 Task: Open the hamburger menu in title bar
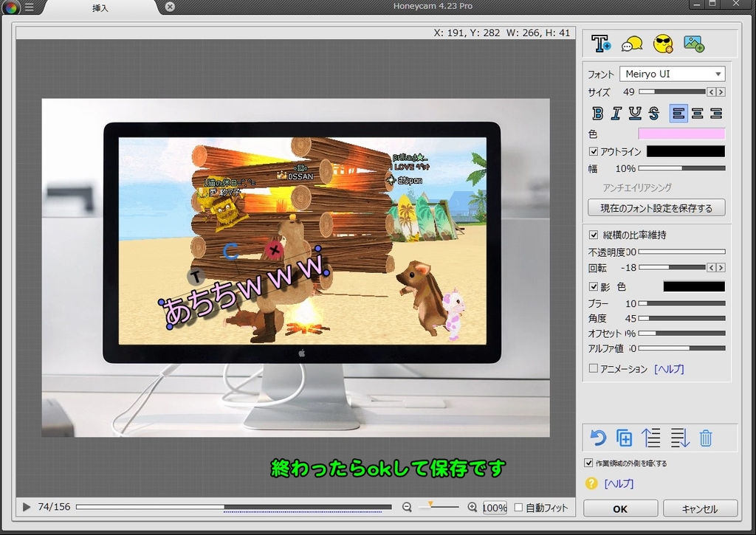[x=29, y=7]
